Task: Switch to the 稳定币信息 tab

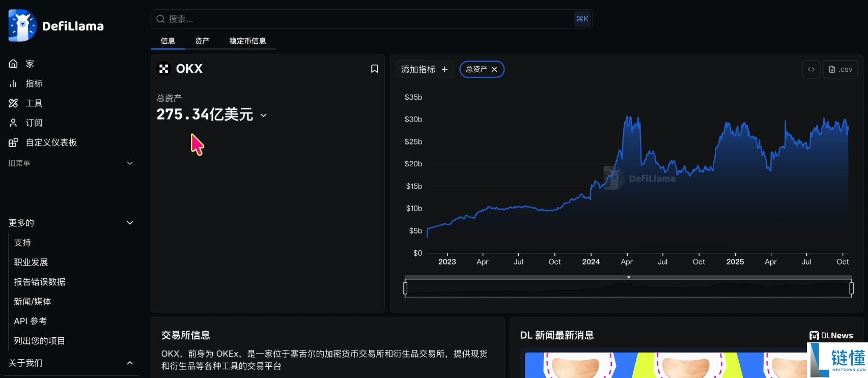Action: tap(247, 41)
